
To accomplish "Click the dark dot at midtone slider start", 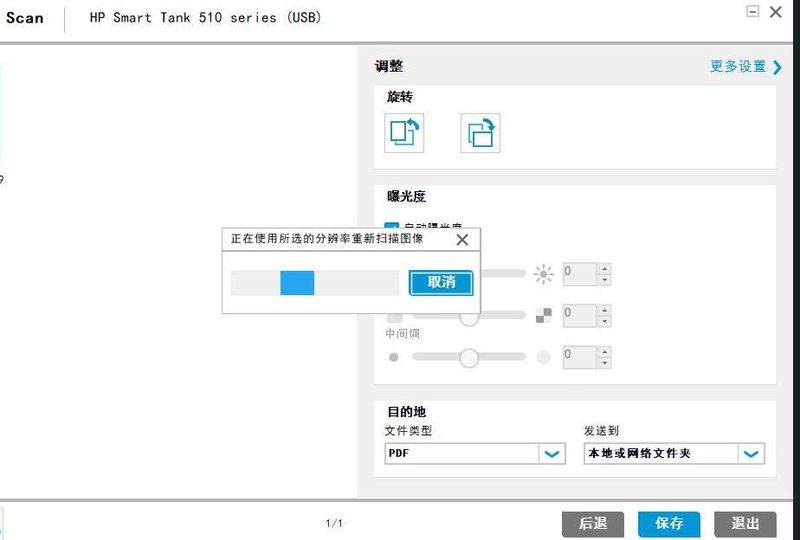I will [x=393, y=357].
